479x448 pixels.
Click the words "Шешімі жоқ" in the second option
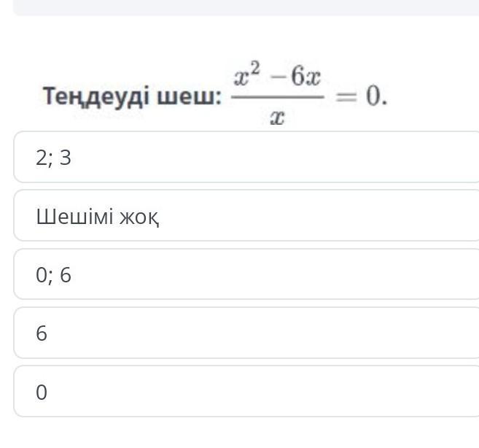[x=97, y=216]
